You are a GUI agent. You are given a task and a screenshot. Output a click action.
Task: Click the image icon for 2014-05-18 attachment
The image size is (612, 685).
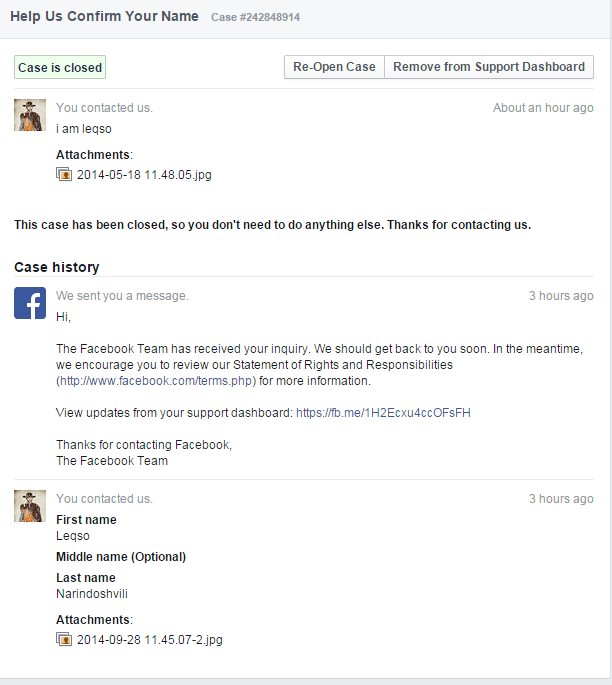[x=64, y=175]
